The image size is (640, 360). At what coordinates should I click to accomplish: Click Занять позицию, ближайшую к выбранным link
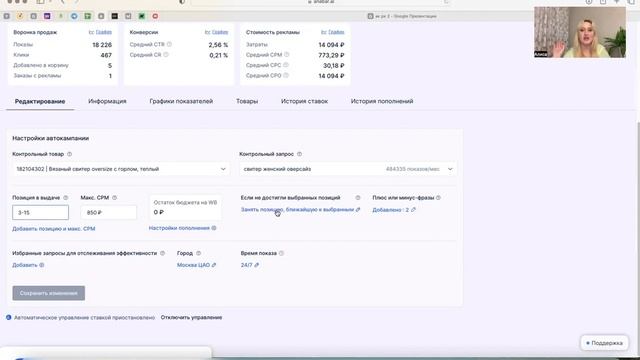297,210
